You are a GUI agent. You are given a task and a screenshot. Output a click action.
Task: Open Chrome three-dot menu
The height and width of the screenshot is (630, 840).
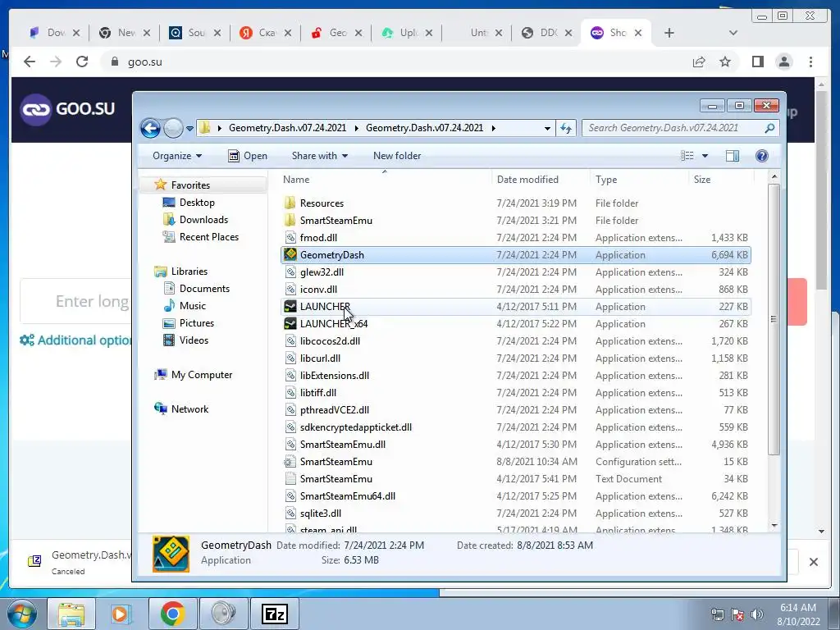click(x=810, y=62)
